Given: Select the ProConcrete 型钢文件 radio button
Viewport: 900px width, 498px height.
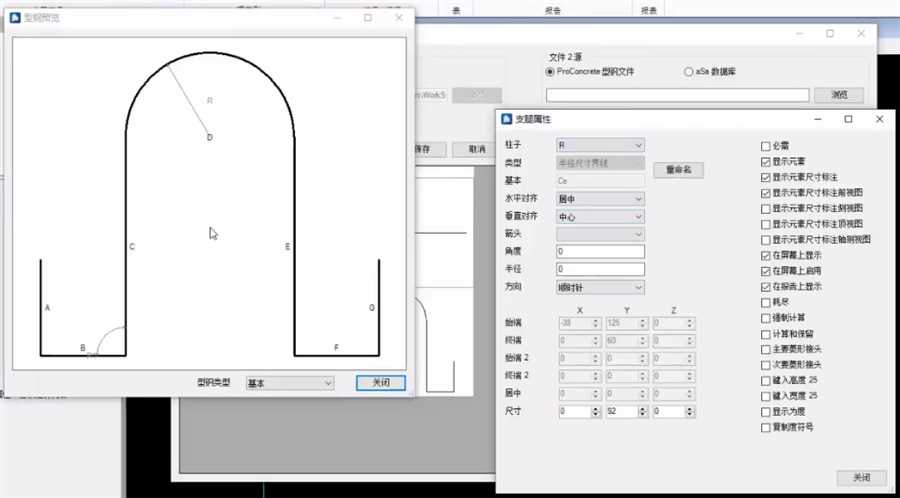Looking at the screenshot, I should 550,72.
